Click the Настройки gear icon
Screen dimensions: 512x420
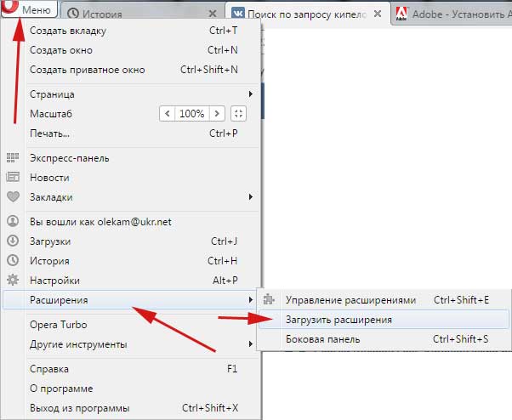pyautogui.click(x=13, y=280)
